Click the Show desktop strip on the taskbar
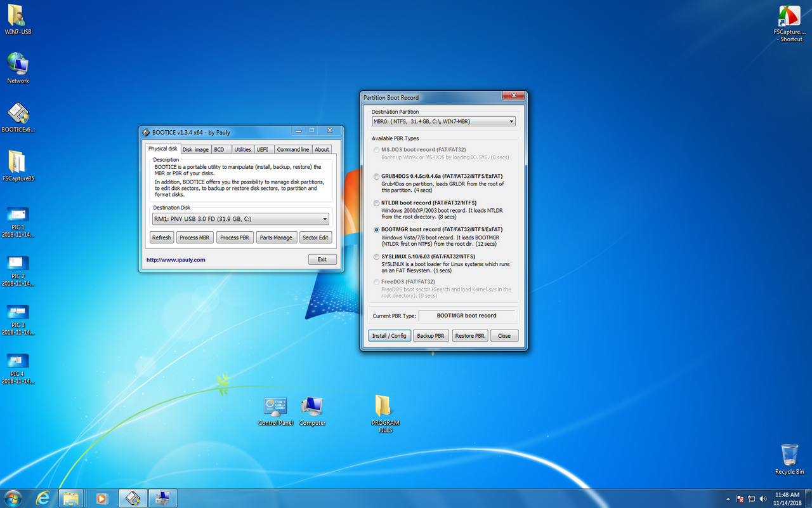The image size is (812, 508). click(x=808, y=498)
